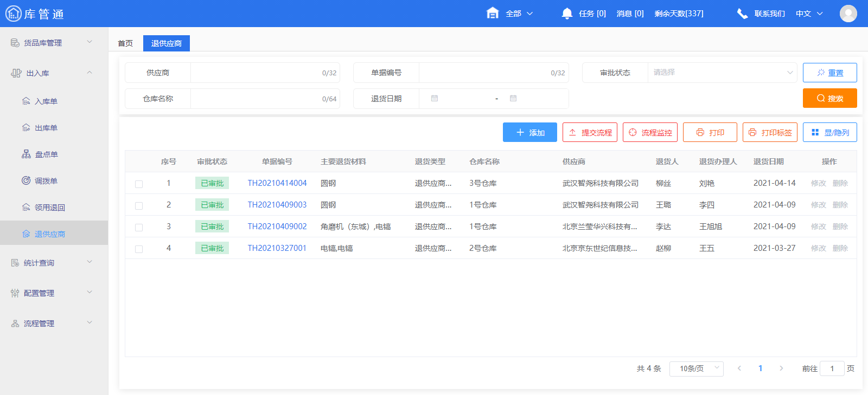Open 出库单 in the sidebar menu
The height and width of the screenshot is (395, 868).
coord(46,128)
